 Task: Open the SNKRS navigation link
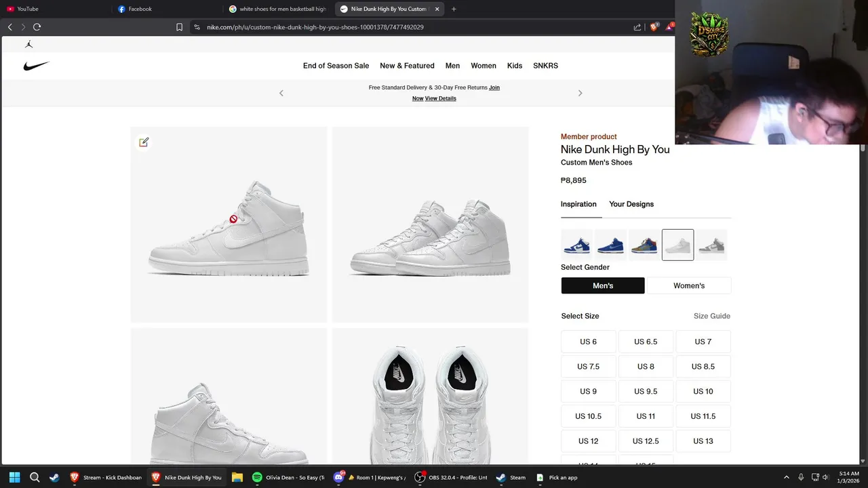[545, 66]
